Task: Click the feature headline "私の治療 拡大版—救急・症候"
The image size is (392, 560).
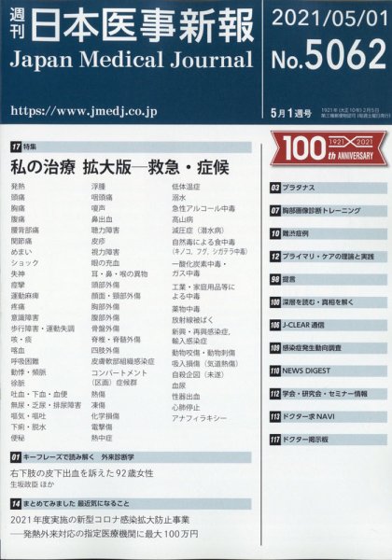Action: point(120,167)
